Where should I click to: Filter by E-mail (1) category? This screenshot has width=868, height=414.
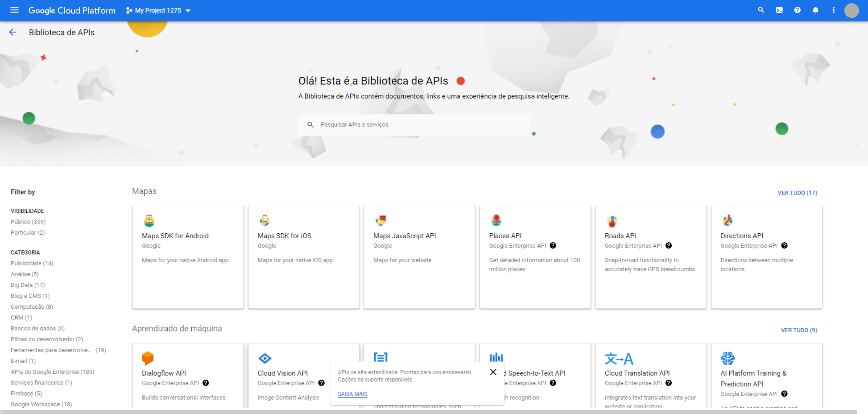coord(23,361)
